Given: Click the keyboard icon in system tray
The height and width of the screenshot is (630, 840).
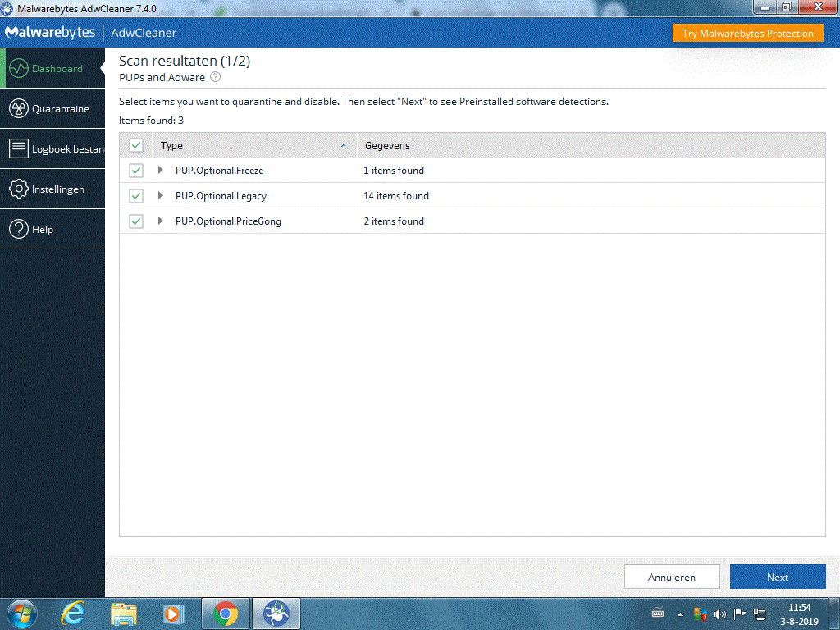Looking at the screenshot, I should (x=658, y=614).
